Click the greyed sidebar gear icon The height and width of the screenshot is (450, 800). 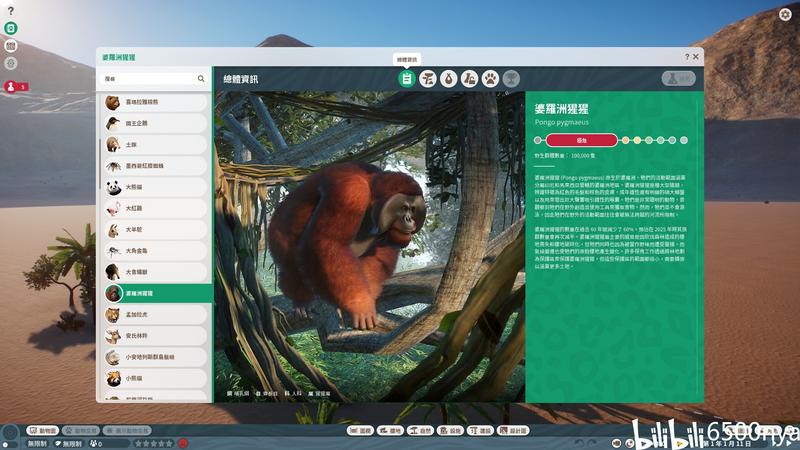point(11,63)
